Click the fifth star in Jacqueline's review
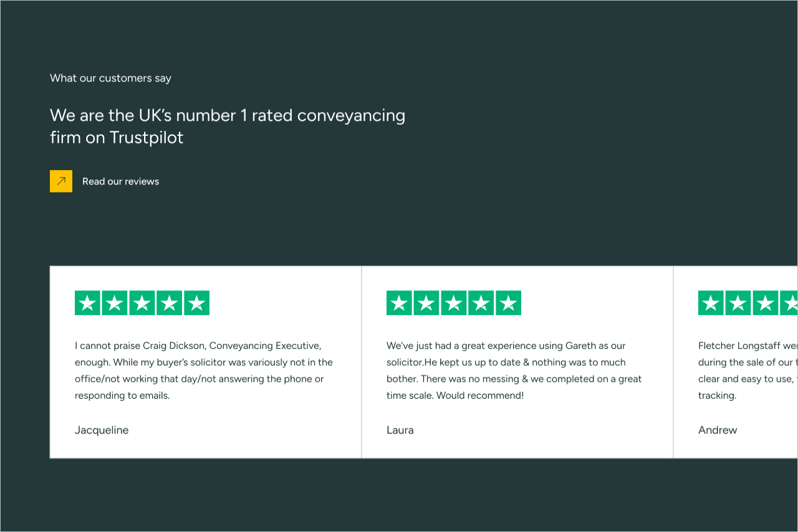798x532 pixels. 197,303
